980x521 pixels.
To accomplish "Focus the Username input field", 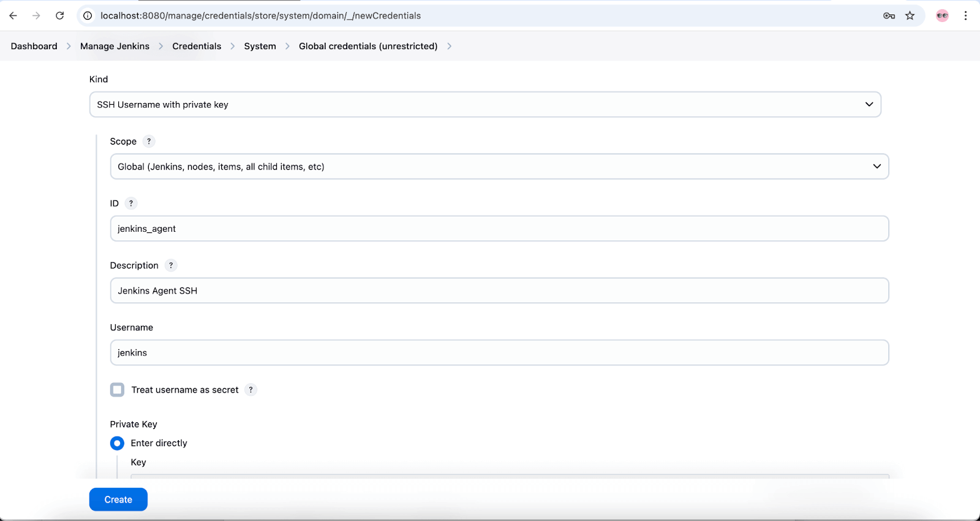I will pos(499,352).
